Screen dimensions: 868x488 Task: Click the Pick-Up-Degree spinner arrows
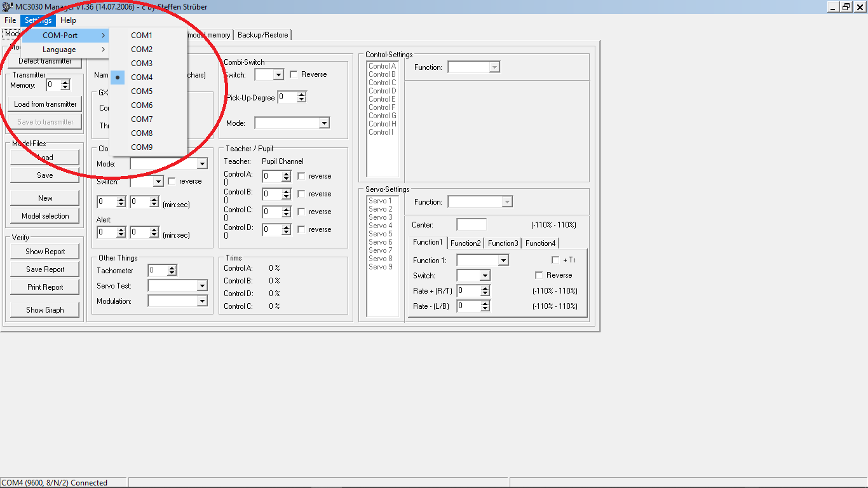[x=301, y=97]
